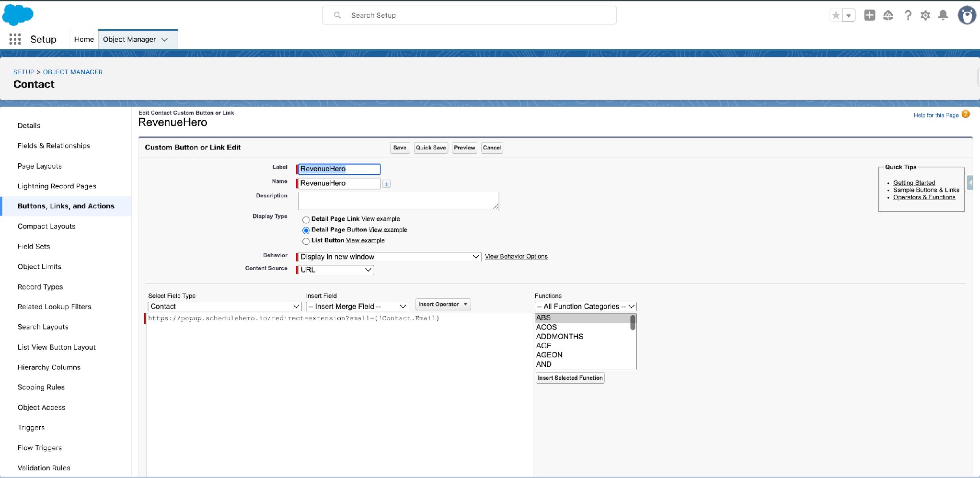Click Insert Selected Function button
Screen dimensions: 980x478
pos(570,378)
